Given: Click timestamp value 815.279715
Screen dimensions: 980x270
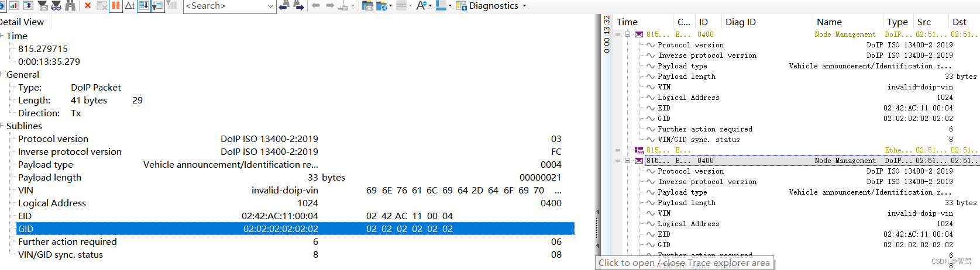Looking at the screenshot, I should pos(43,49).
